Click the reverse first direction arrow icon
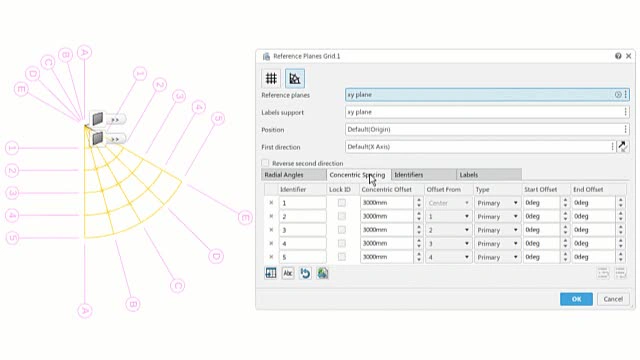Viewport: 640px width, 360px height. (622, 147)
